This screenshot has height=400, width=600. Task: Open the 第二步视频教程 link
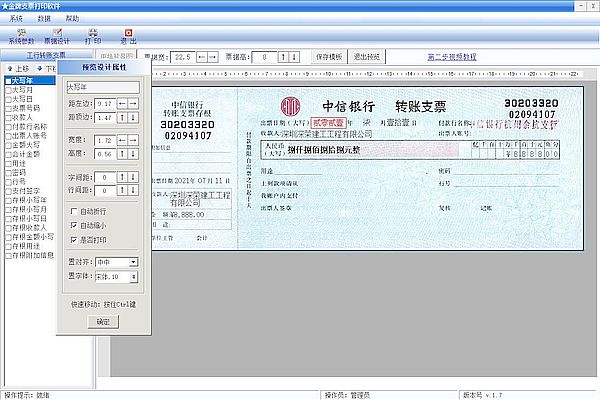pyautogui.click(x=452, y=57)
